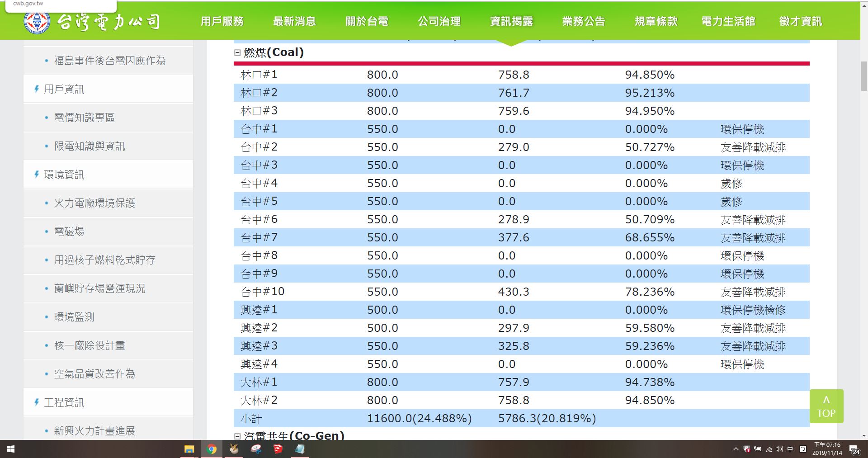Viewport: 868px width, 458px height.
Task: Go to 規章條款 in top menu
Action: [656, 21]
